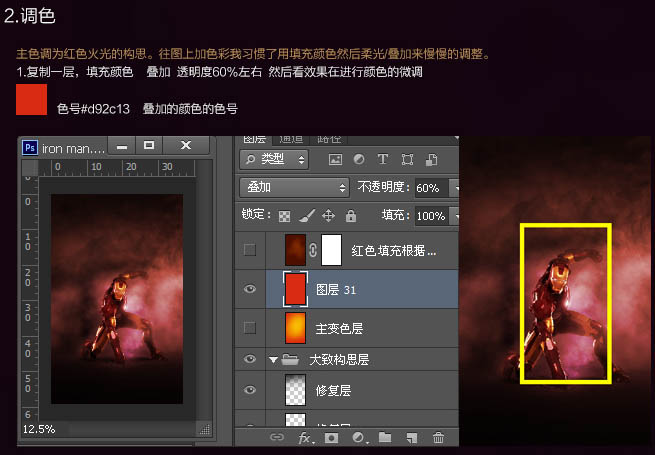This screenshot has height=455, width=655.
Task: Open the 不透明度 opacity slider arrow
Action: pyautogui.click(x=454, y=188)
